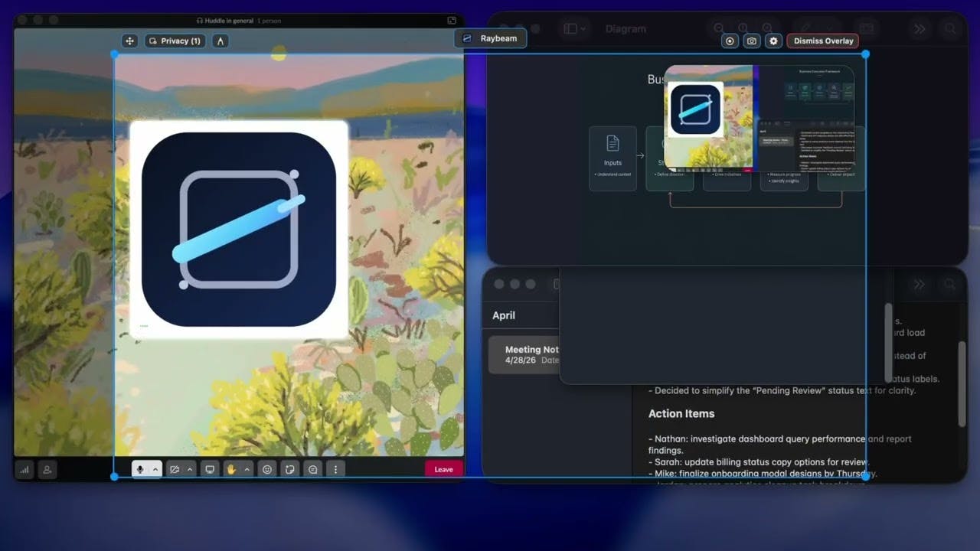Image resolution: width=980 pixels, height=551 pixels.
Task: Click the search icon in Diagram window
Action: point(950,29)
